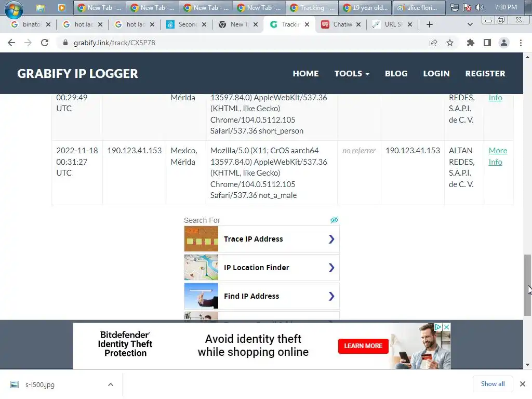Open the BLOG navigation link
The height and width of the screenshot is (399, 532).
pyautogui.click(x=396, y=74)
